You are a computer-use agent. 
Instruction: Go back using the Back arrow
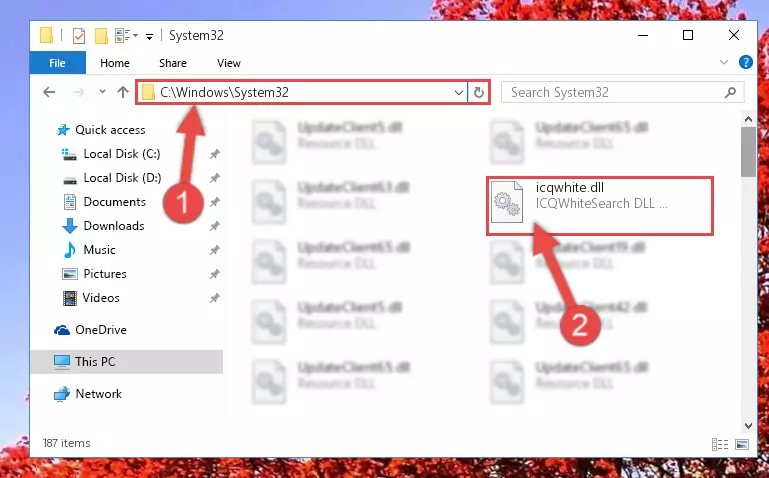point(49,92)
